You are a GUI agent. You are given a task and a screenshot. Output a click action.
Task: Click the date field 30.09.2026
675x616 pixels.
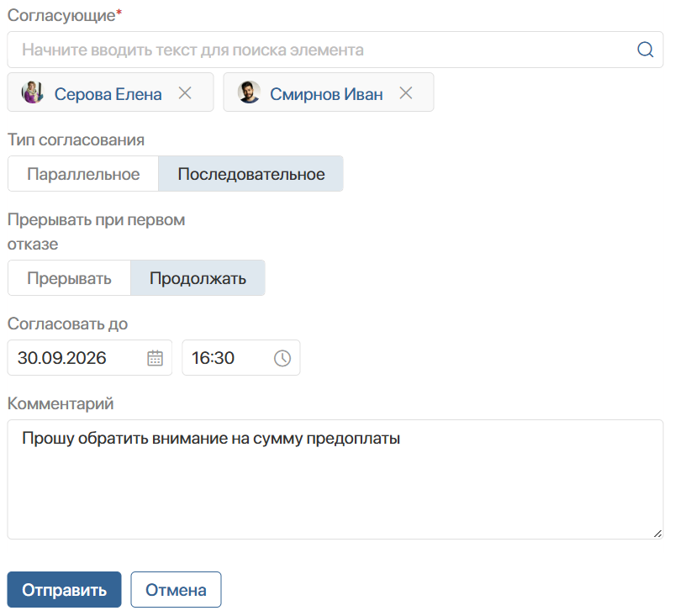pos(90,358)
